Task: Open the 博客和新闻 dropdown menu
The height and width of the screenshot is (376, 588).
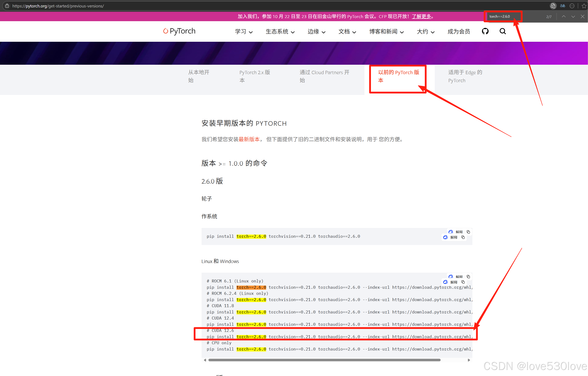Action: 386,32
